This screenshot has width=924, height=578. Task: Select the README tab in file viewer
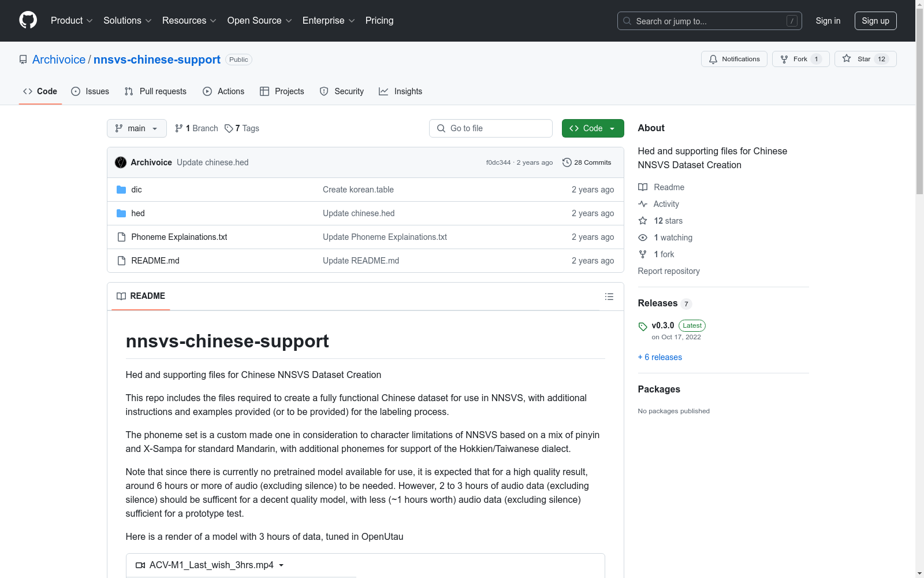pyautogui.click(x=141, y=296)
